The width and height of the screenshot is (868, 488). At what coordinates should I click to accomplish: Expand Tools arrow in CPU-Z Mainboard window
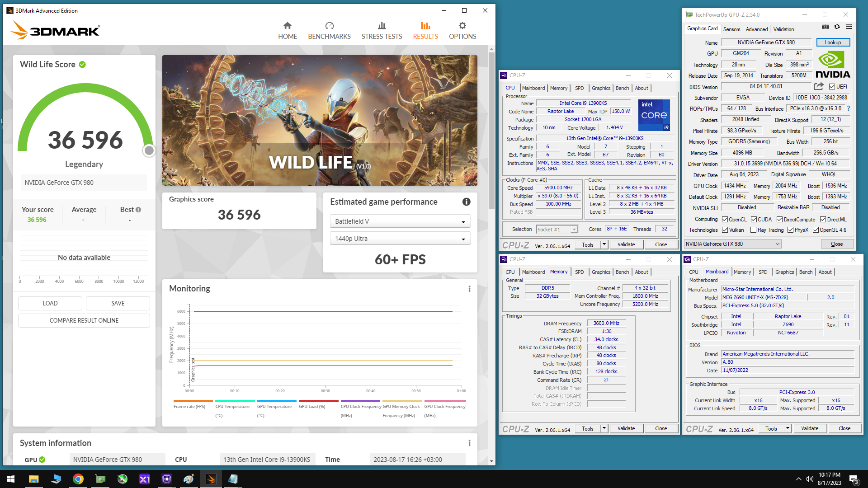[787, 428]
